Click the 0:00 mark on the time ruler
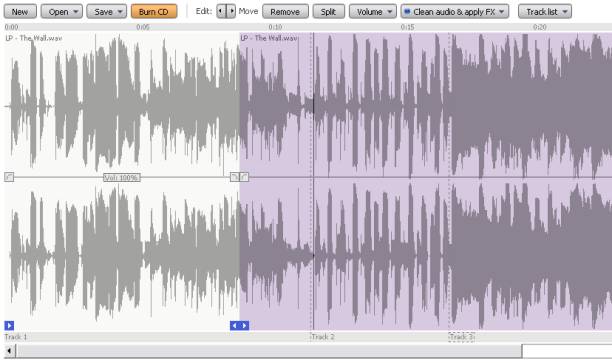Screen dimensions: 612x363 (11, 27)
